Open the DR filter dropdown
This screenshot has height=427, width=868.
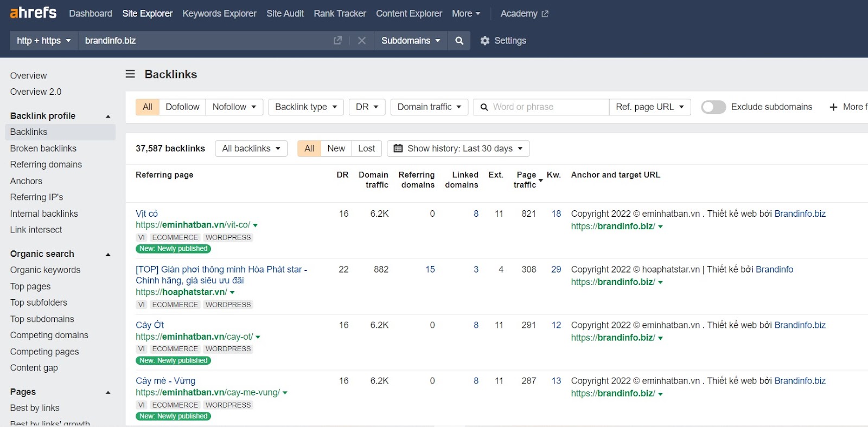pos(367,107)
